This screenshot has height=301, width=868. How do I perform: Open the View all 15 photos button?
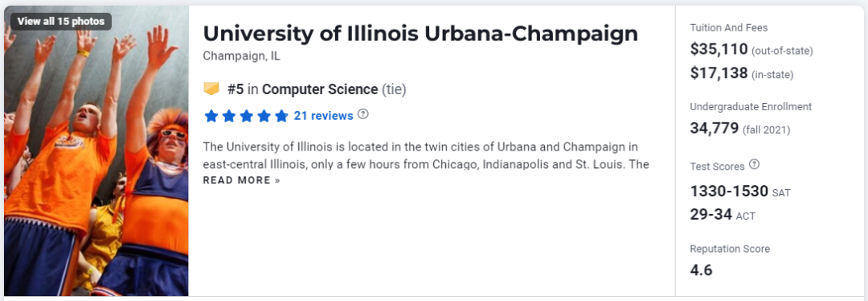61,22
